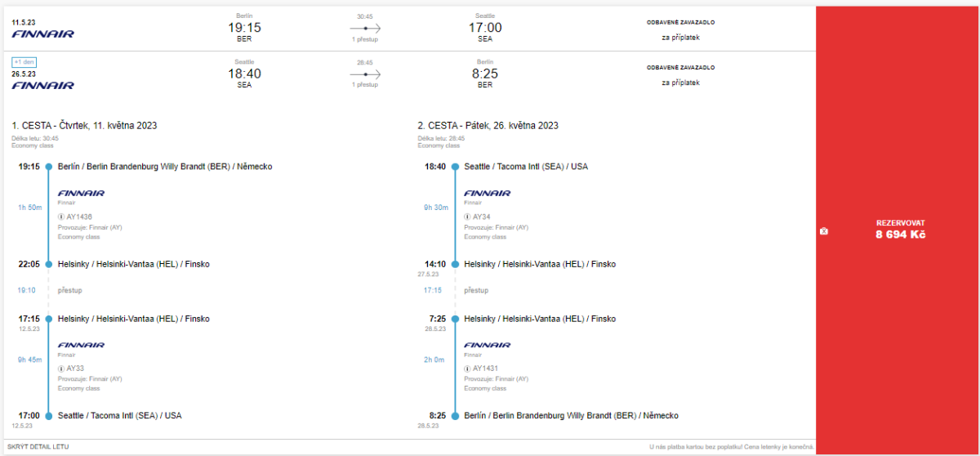Click the small icon left of REZERVOVAT
980x456 pixels.
pyautogui.click(x=824, y=231)
